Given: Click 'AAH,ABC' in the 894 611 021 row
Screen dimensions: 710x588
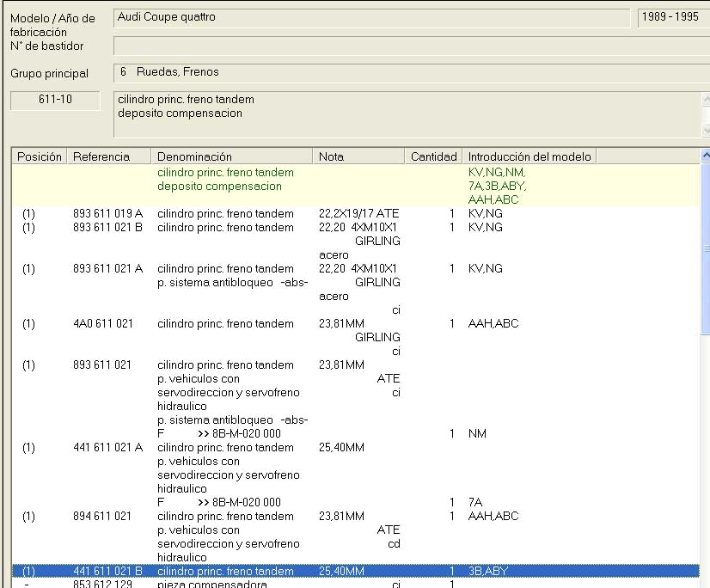Looking at the screenshot, I should (493, 516).
